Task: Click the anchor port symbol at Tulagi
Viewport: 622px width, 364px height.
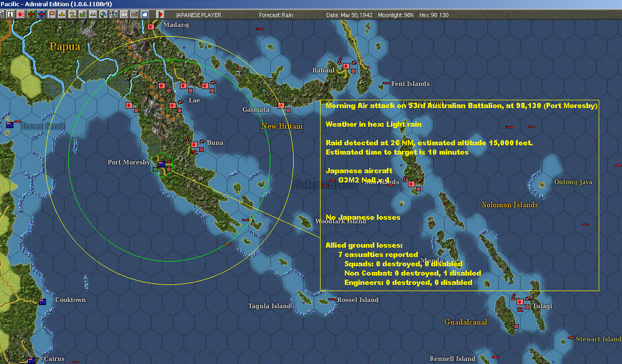Action: click(x=513, y=297)
